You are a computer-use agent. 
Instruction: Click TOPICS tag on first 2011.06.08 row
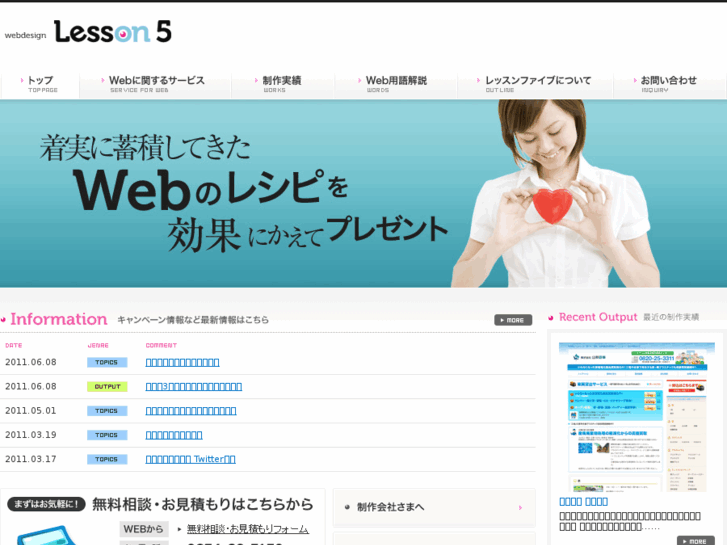click(x=107, y=362)
